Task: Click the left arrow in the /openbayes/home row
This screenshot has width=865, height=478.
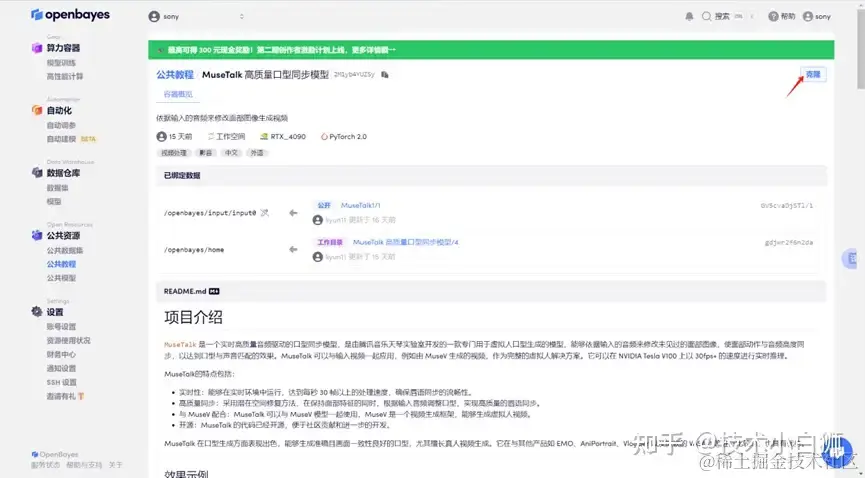Action: (x=293, y=249)
